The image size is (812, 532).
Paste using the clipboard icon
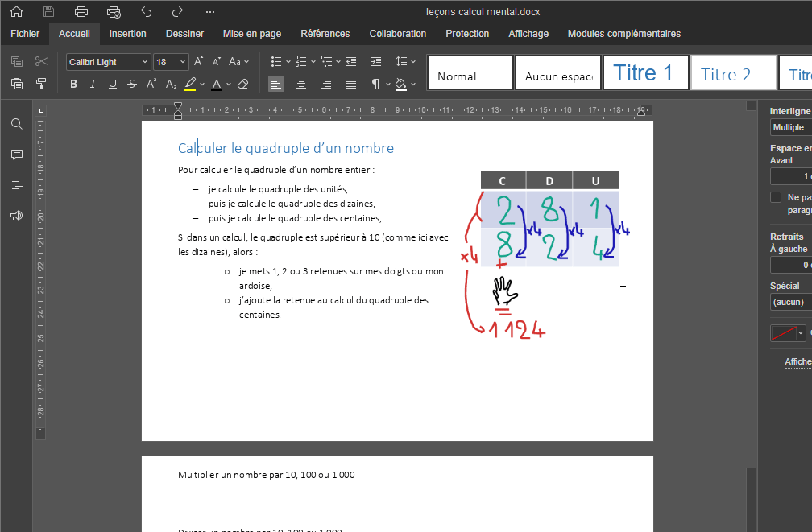17,84
